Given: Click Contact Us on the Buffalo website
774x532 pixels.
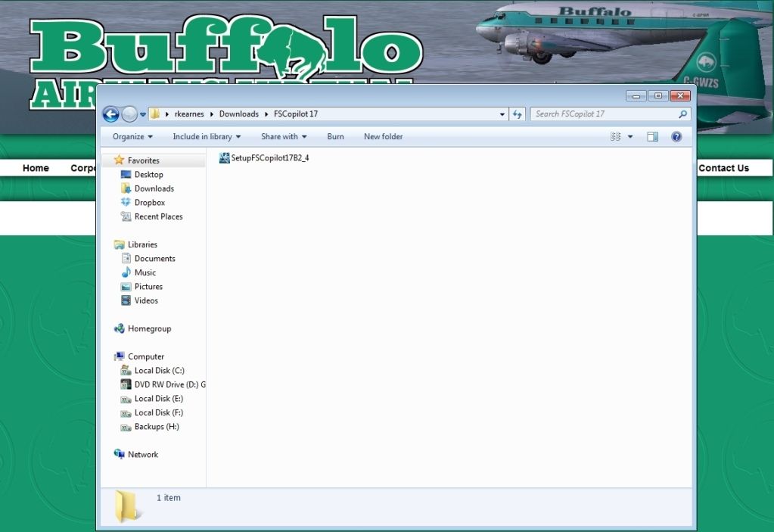Looking at the screenshot, I should [x=723, y=168].
